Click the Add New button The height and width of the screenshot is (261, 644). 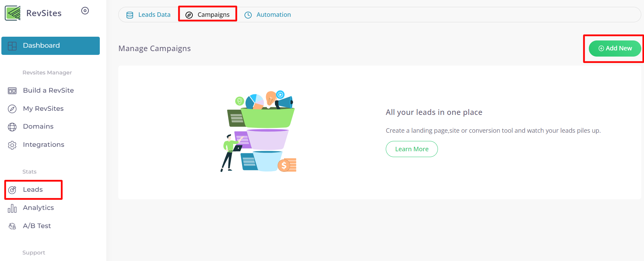(x=615, y=48)
